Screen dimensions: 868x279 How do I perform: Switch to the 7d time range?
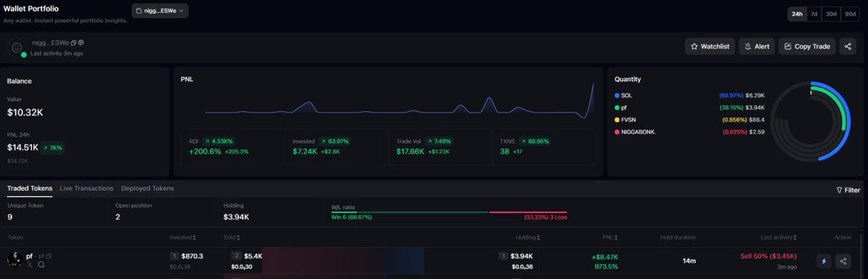pyautogui.click(x=814, y=14)
